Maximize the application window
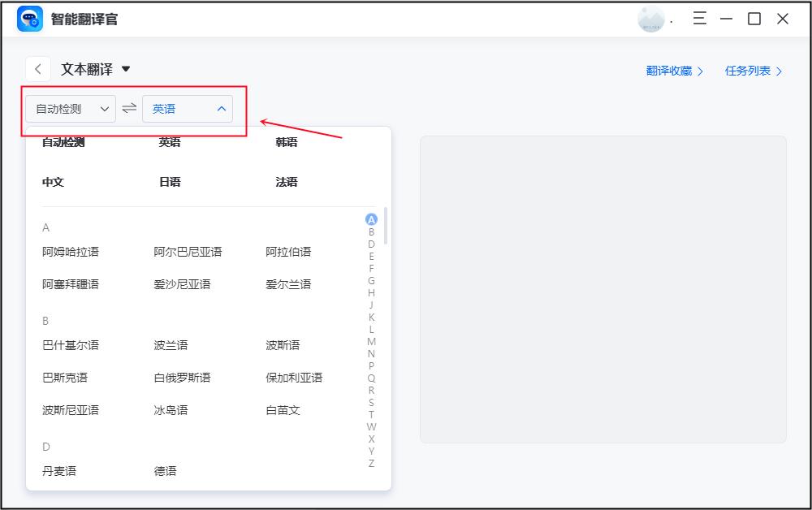This screenshot has width=812, height=510. 754,19
